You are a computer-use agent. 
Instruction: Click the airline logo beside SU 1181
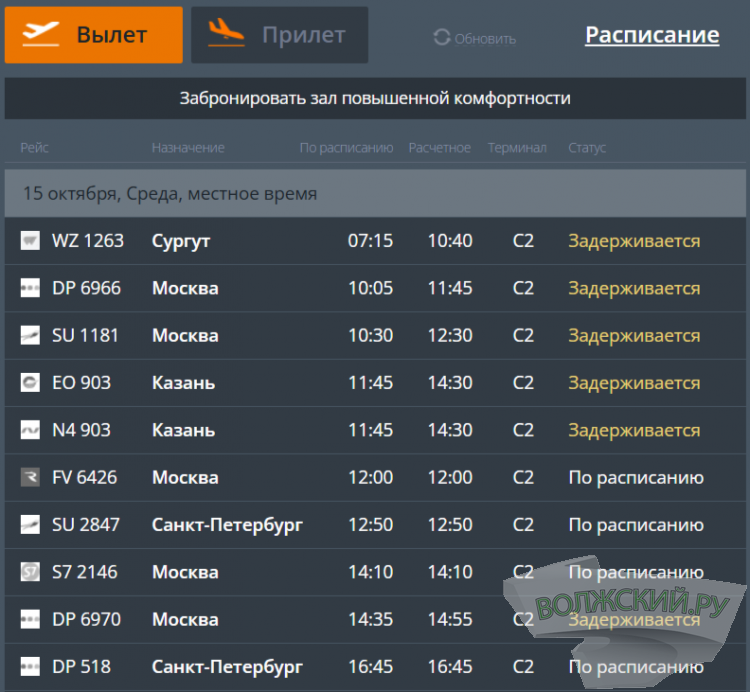coord(30,336)
